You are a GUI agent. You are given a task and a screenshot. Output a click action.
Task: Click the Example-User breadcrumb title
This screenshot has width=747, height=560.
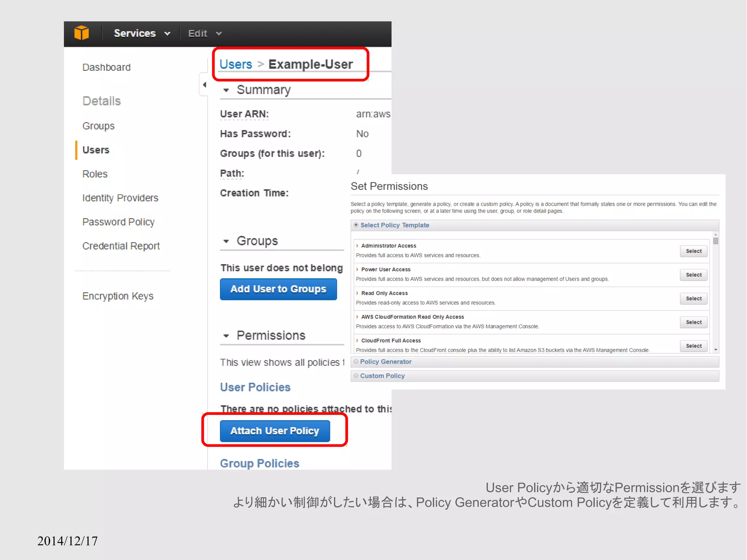click(310, 64)
